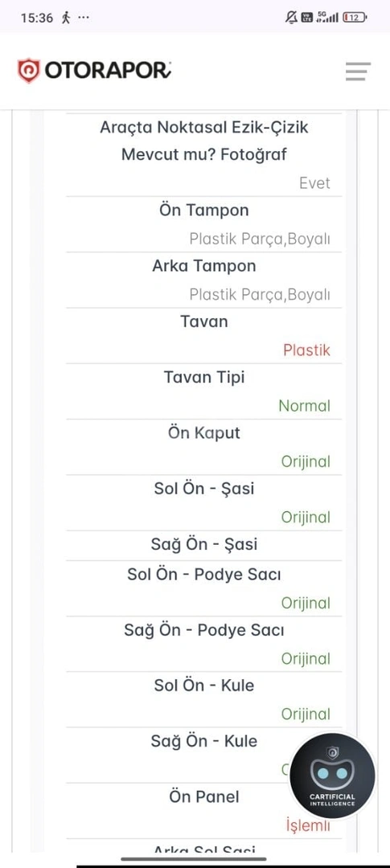The image size is (390, 868).
Task: Tap the 5G signal strength icon
Action: [326, 18]
